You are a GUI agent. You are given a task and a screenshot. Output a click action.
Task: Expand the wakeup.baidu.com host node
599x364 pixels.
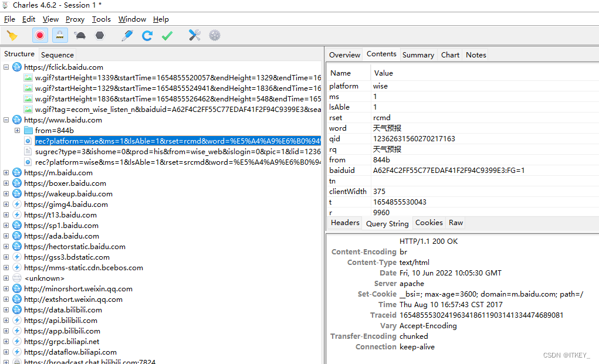point(6,194)
